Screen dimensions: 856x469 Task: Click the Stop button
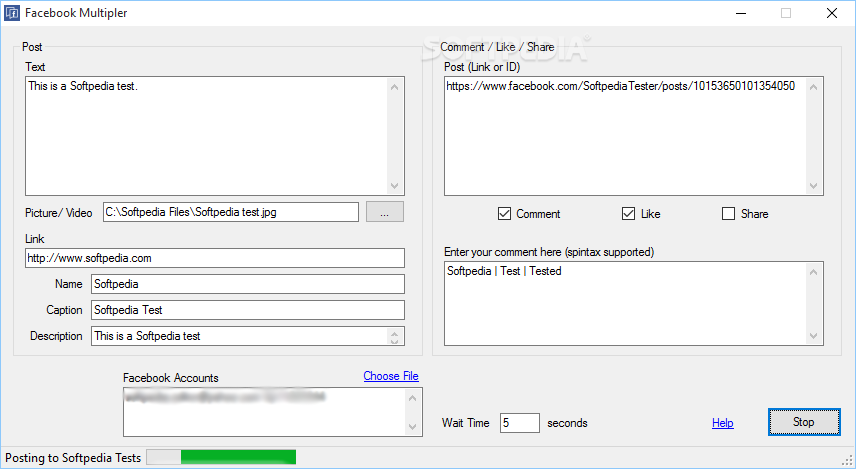tap(804, 422)
